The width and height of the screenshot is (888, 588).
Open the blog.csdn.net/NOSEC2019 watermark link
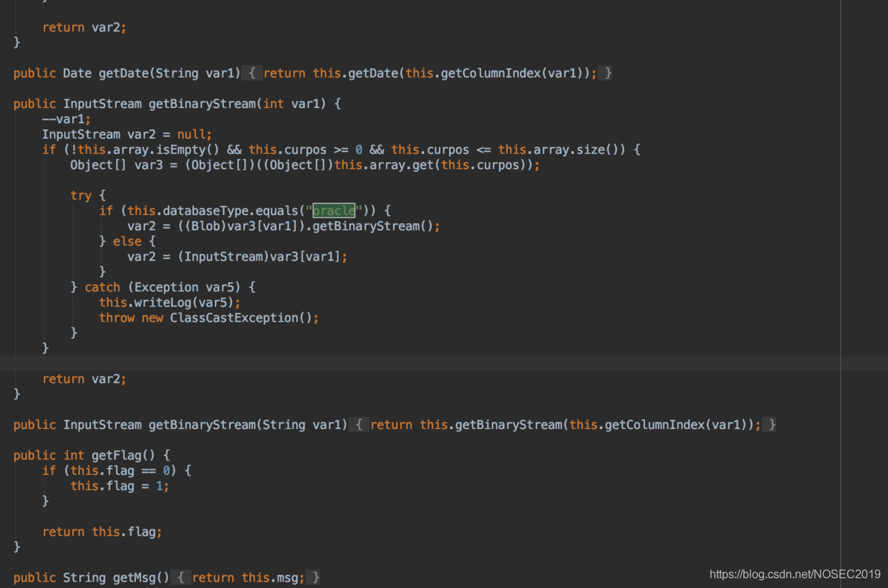click(795, 574)
